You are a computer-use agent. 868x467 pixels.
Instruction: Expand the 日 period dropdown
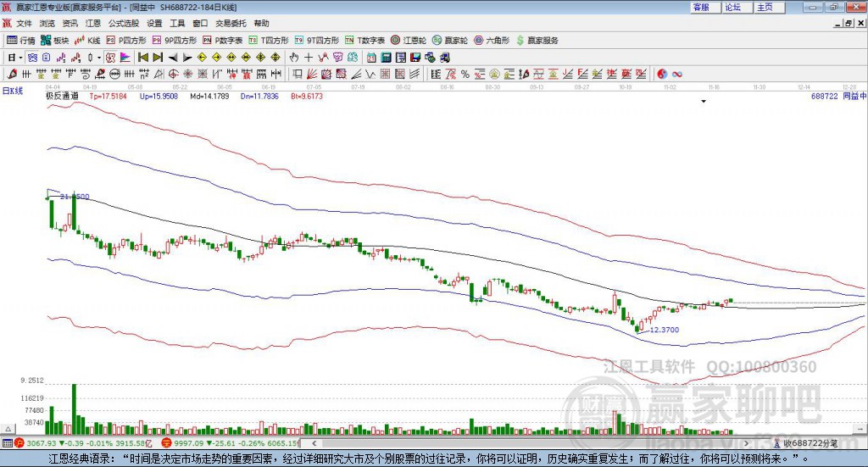click(20, 58)
